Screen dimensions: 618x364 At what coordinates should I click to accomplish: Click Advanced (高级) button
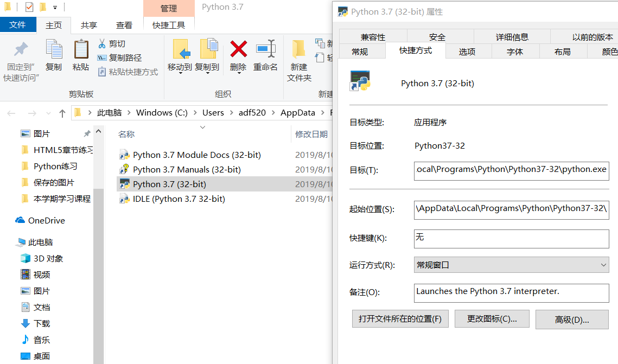pyautogui.click(x=572, y=320)
